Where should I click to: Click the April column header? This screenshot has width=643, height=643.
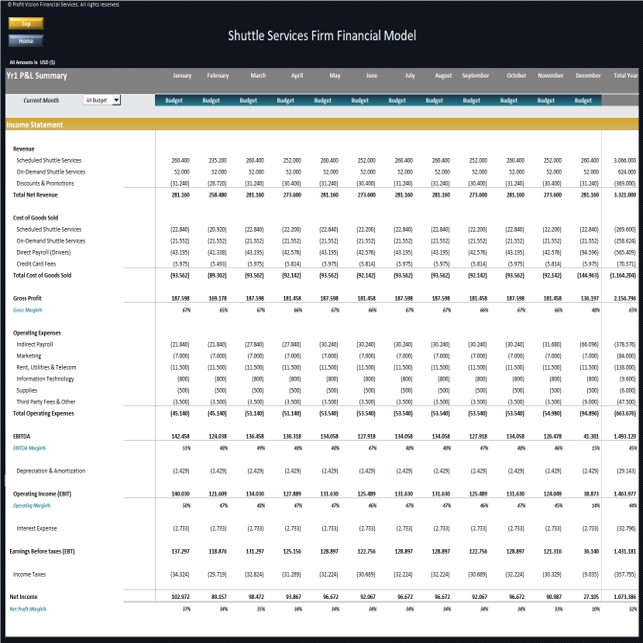pos(297,75)
